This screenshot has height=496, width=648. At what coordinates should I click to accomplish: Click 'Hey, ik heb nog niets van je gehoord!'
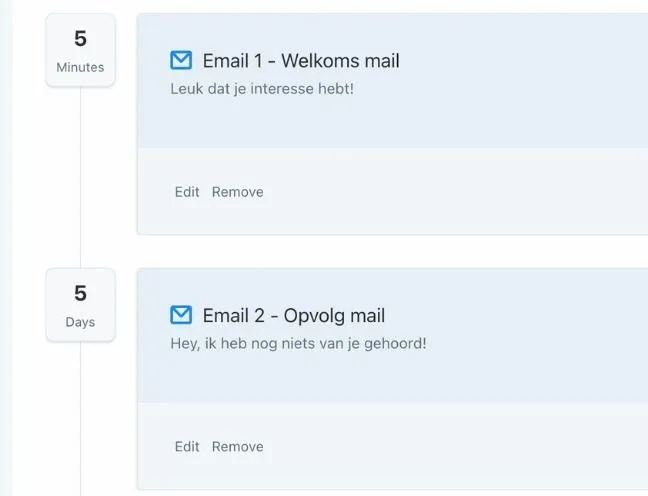298,343
